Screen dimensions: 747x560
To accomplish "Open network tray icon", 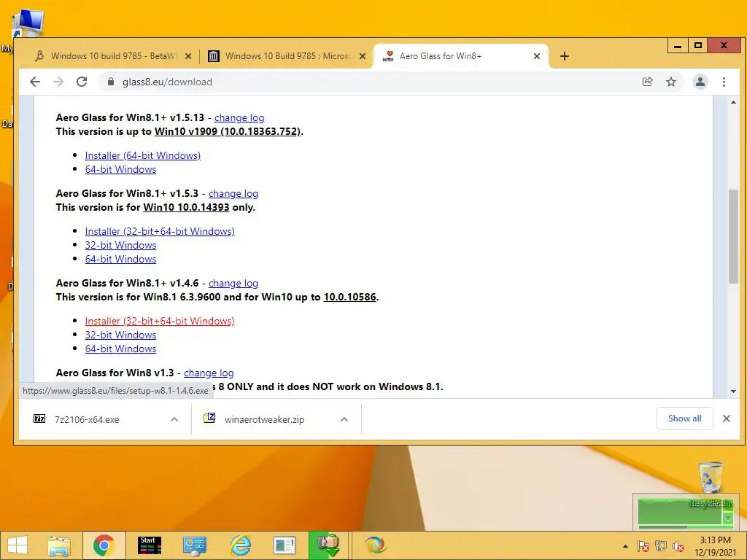I will point(660,546).
